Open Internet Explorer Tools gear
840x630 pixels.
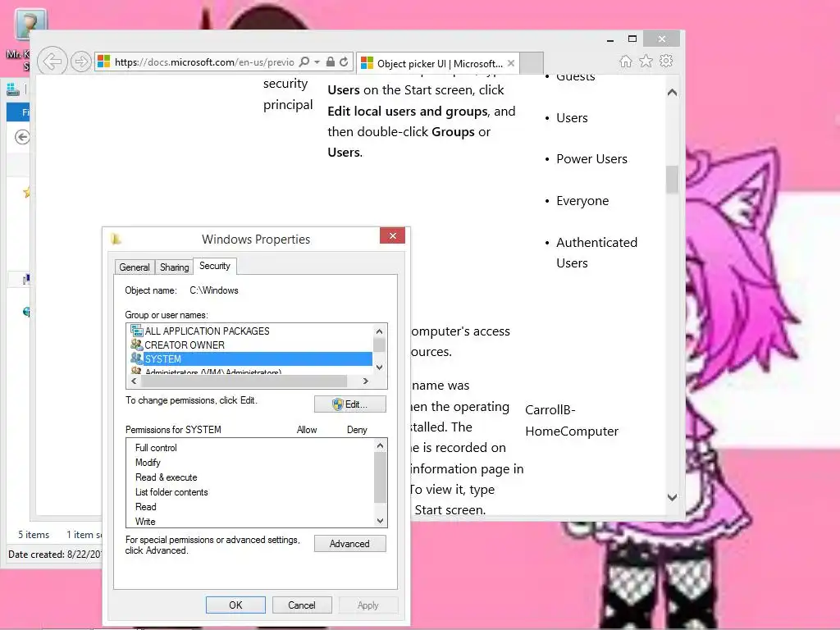click(666, 61)
